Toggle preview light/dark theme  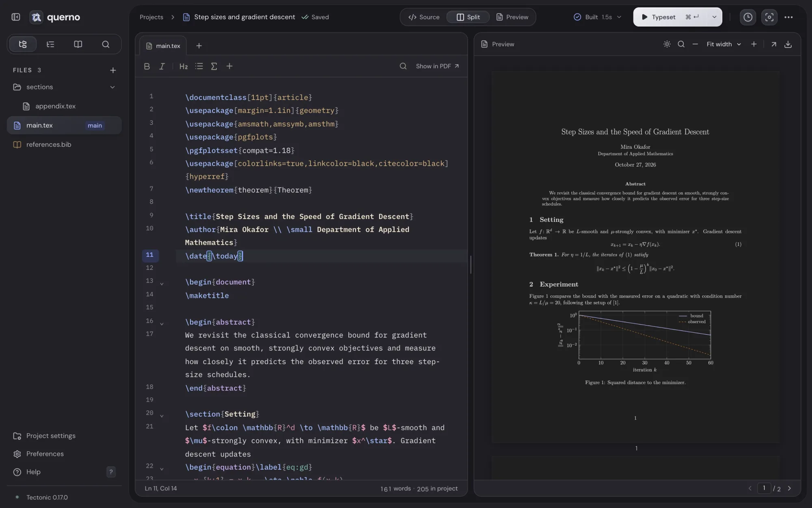pyautogui.click(x=667, y=44)
